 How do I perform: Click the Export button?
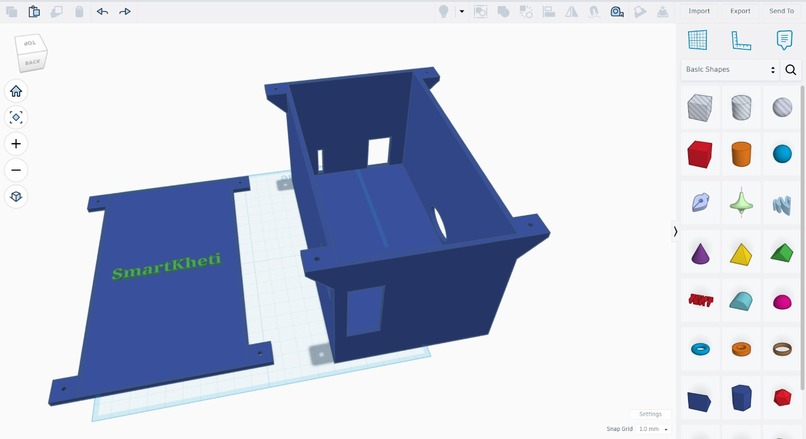coord(740,11)
